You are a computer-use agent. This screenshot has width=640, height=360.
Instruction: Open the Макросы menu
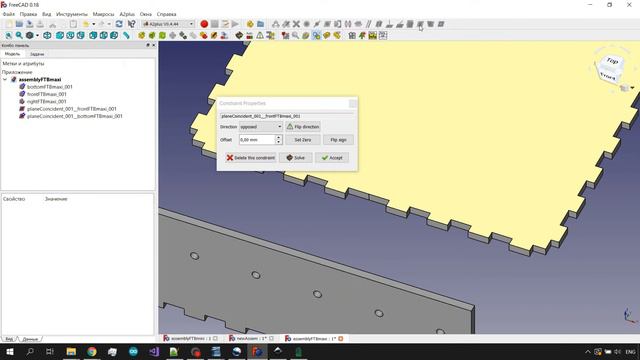click(104, 14)
